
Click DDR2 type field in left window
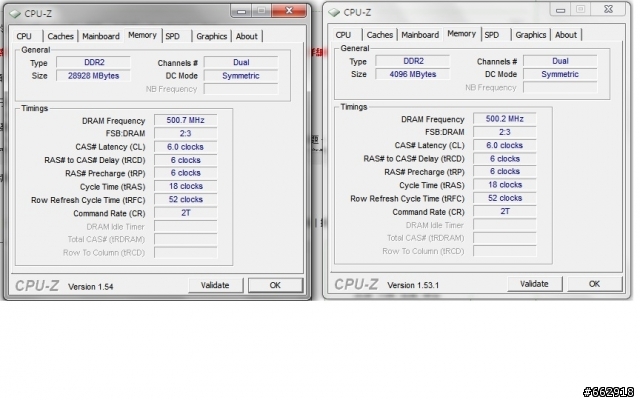pos(93,62)
